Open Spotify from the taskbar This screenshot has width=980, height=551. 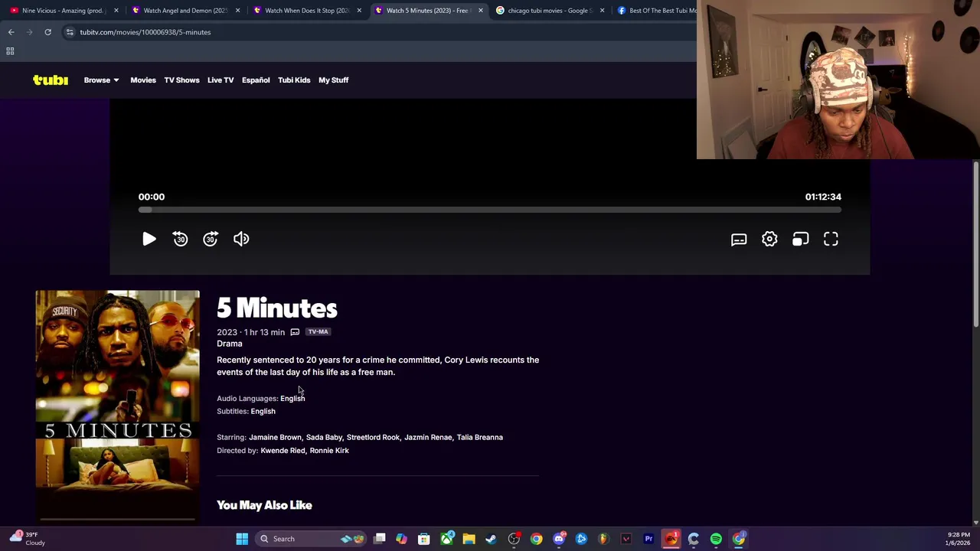pyautogui.click(x=716, y=539)
